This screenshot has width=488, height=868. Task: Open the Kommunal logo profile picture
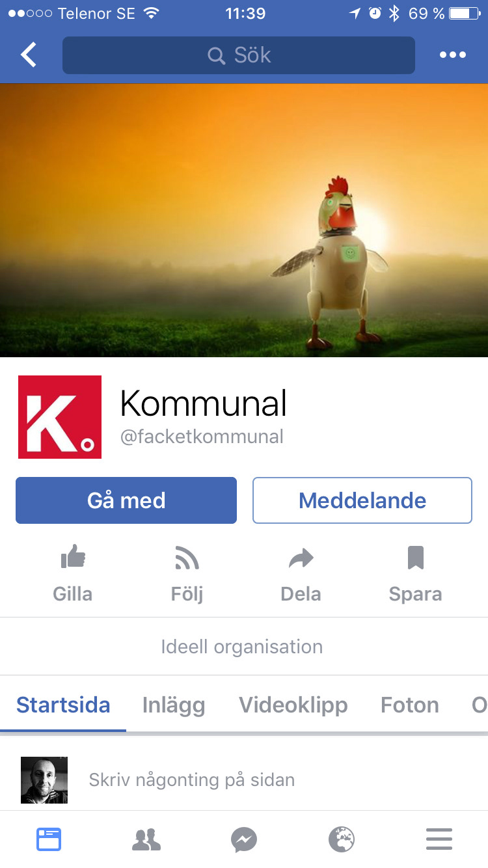(x=60, y=417)
